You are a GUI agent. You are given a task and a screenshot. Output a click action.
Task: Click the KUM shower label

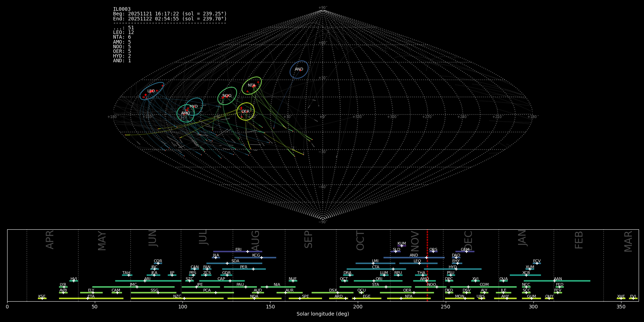(x=401, y=244)
